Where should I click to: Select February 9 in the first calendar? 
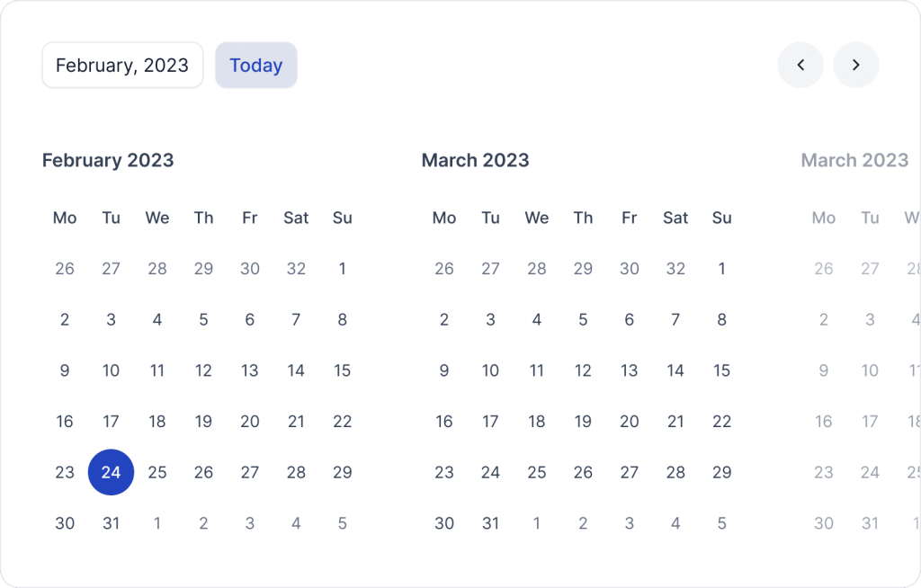point(65,370)
